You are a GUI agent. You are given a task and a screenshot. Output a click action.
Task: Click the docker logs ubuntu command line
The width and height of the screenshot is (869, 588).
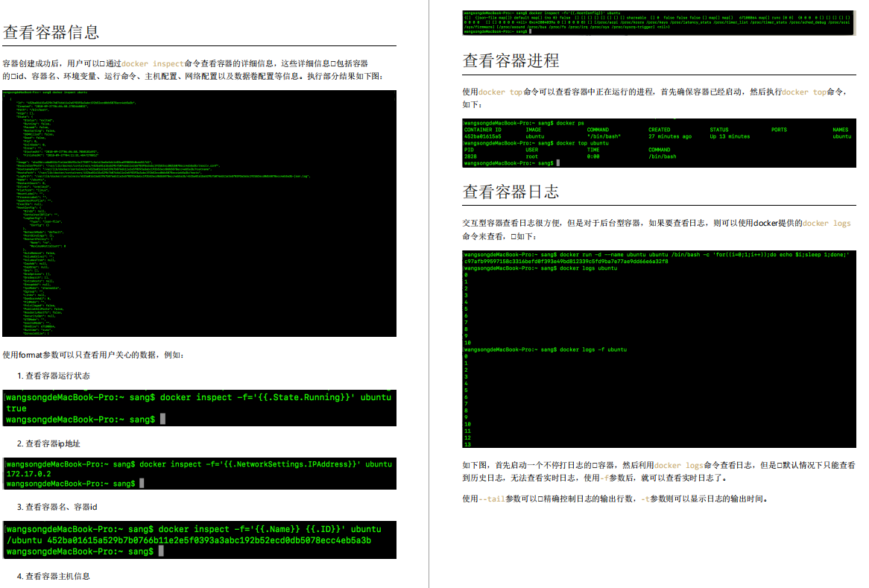tap(540, 268)
